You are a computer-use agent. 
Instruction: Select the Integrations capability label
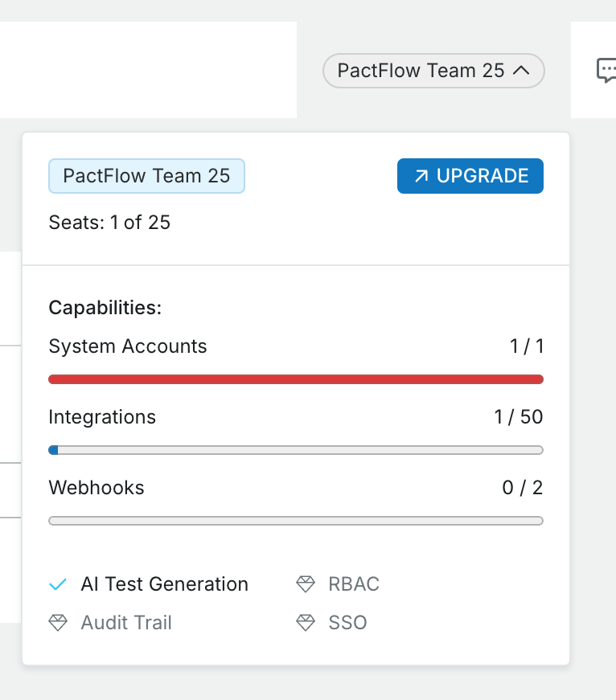(x=102, y=417)
